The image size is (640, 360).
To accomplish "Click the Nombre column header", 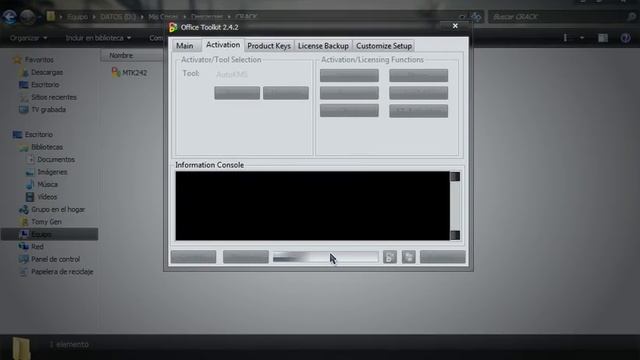I will click(x=121, y=55).
